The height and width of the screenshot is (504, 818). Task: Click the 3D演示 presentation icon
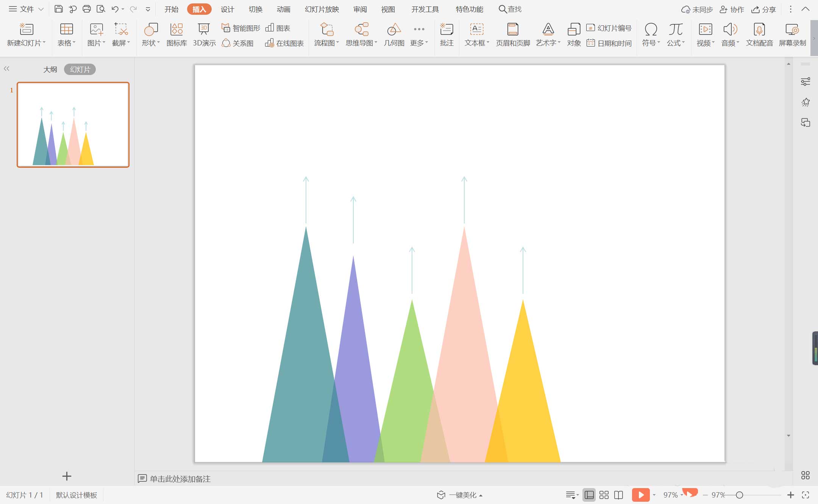[x=204, y=30]
